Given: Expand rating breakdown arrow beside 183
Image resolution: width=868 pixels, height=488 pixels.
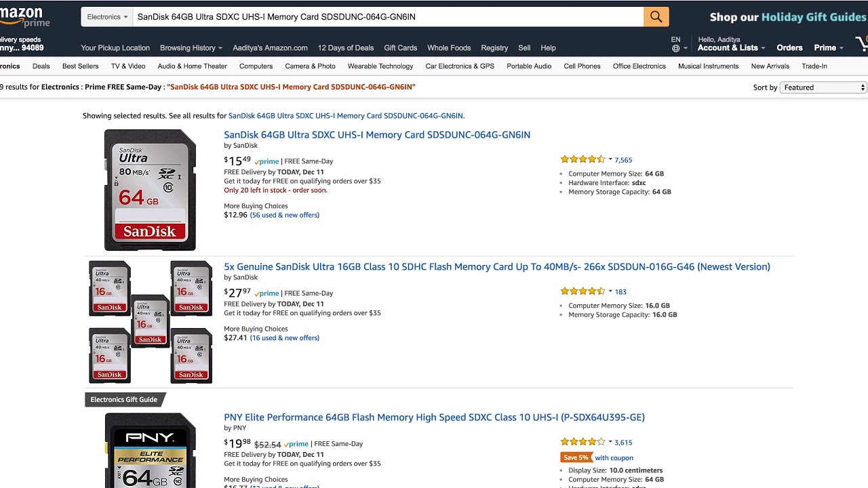Looking at the screenshot, I should pos(610,291).
